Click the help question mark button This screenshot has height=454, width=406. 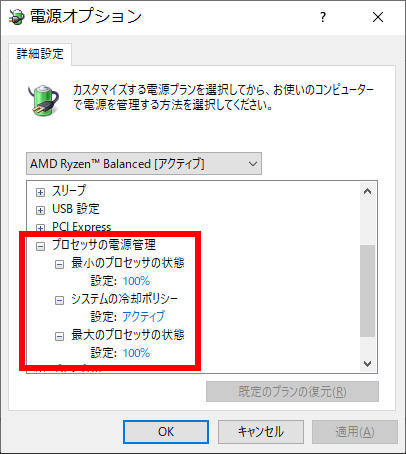tap(323, 17)
